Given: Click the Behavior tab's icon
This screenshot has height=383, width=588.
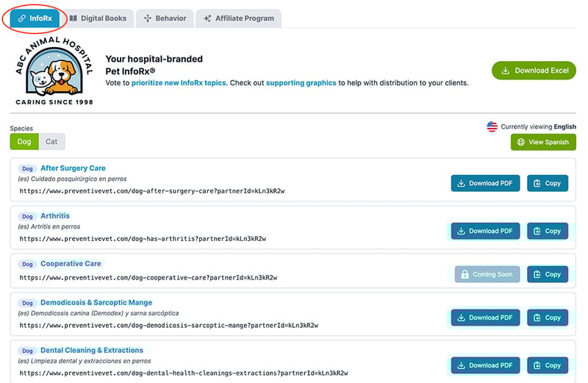Looking at the screenshot, I should 148,18.
